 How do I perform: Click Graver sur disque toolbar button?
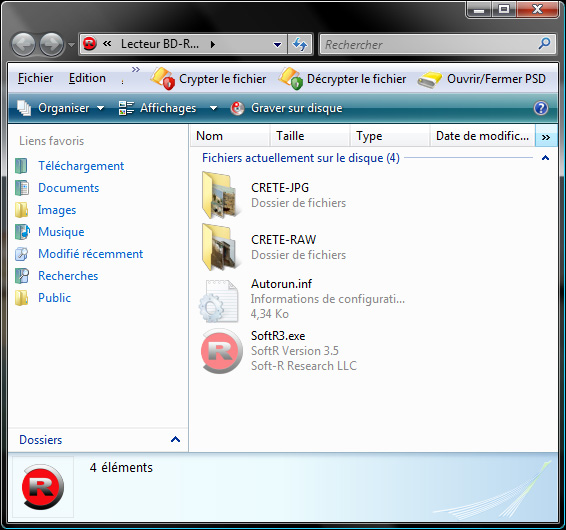pyautogui.click(x=287, y=108)
